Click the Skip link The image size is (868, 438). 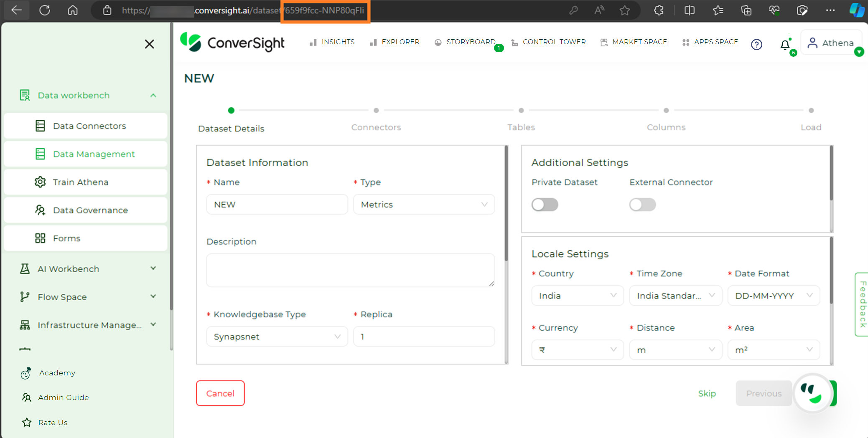707,393
